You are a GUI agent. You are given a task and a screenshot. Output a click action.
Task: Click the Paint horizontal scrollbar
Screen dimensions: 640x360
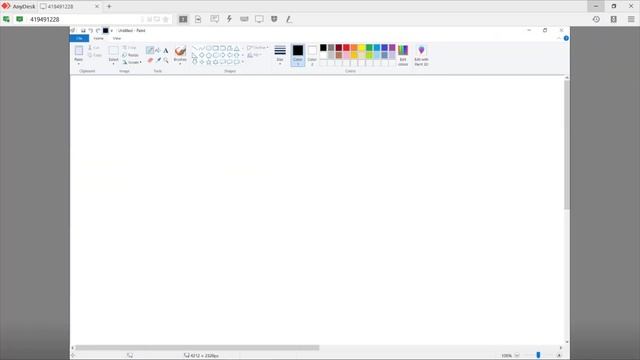pyautogui.click(x=197, y=348)
